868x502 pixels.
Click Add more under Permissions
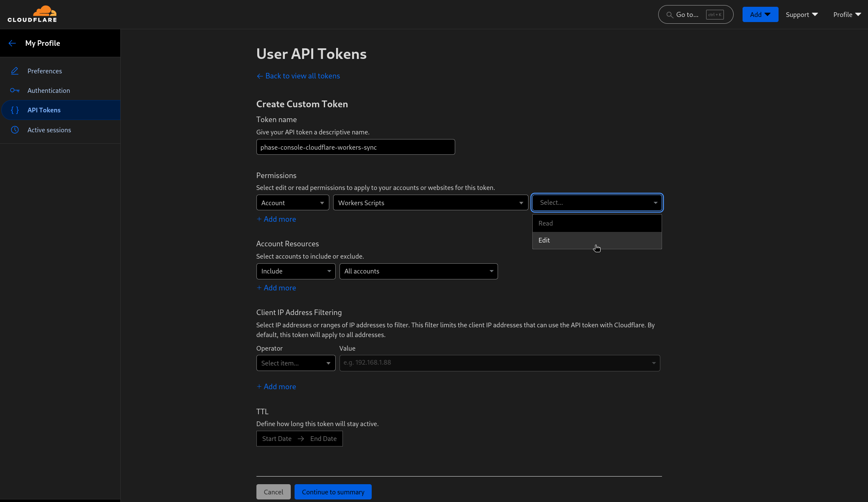(276, 219)
